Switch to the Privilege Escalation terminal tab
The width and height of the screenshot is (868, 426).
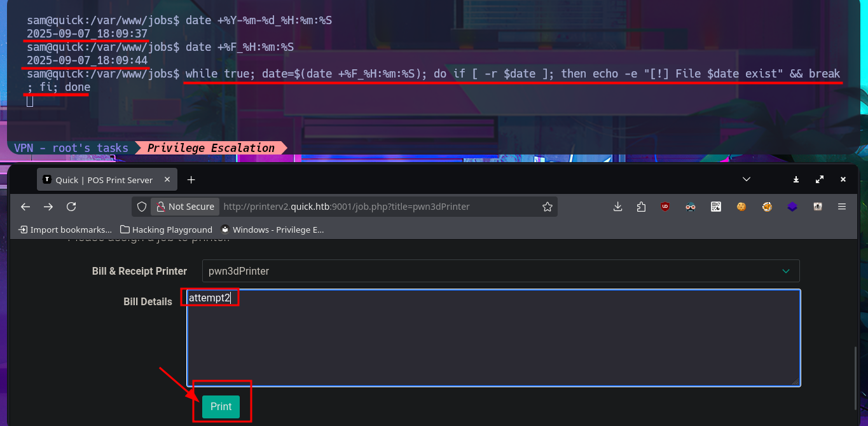pos(210,148)
